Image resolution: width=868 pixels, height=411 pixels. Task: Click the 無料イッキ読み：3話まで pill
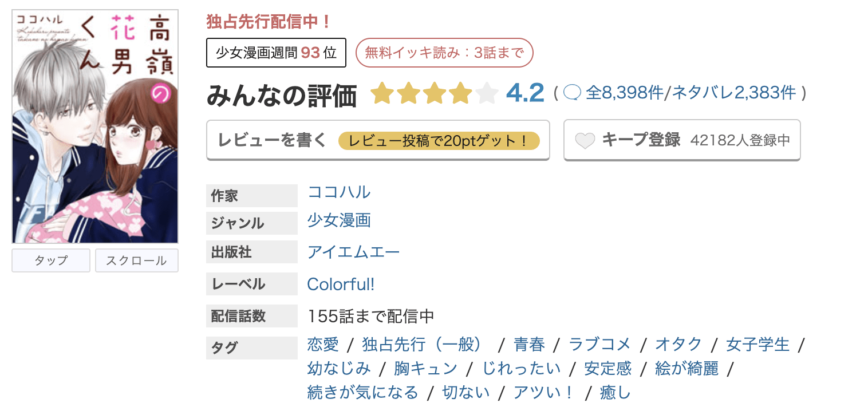click(x=444, y=52)
